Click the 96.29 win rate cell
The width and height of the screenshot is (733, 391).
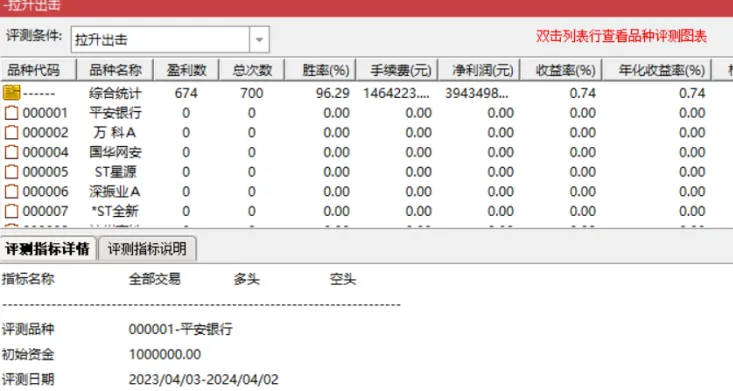[x=332, y=93]
